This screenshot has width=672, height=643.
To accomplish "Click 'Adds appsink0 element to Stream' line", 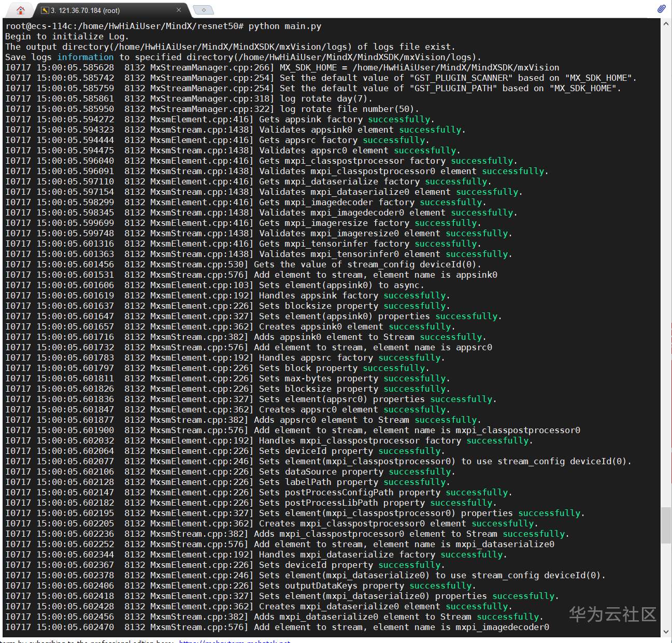I will (x=246, y=337).
